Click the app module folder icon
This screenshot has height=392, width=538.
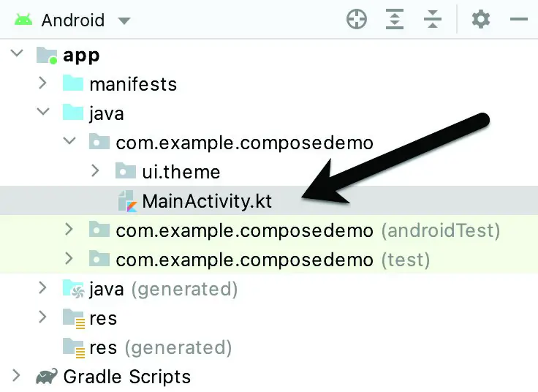[47, 56]
